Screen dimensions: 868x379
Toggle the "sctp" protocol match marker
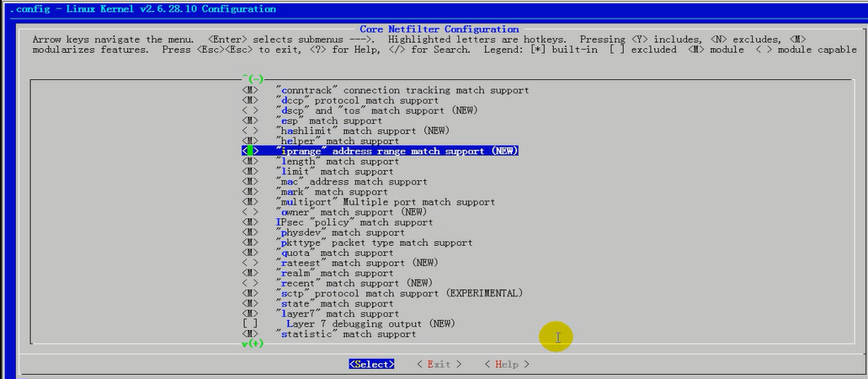250,293
